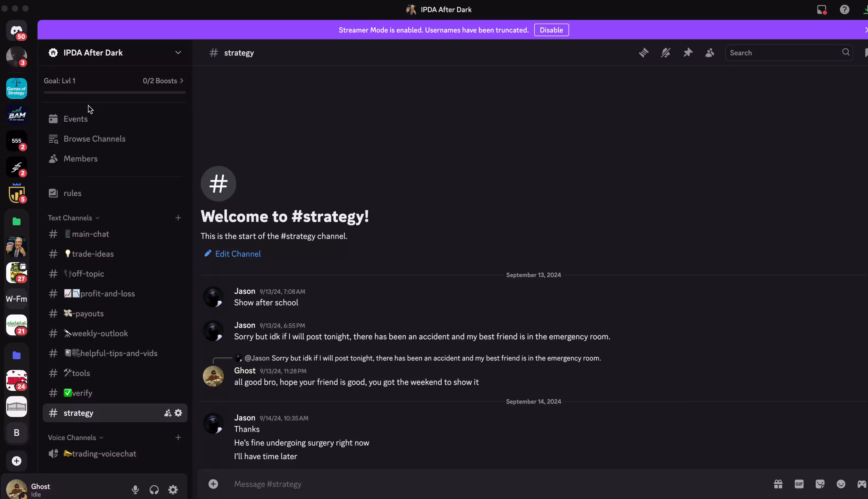Open the pinned messages list
Image resolution: width=868 pixels, height=499 pixels.
pyautogui.click(x=688, y=53)
